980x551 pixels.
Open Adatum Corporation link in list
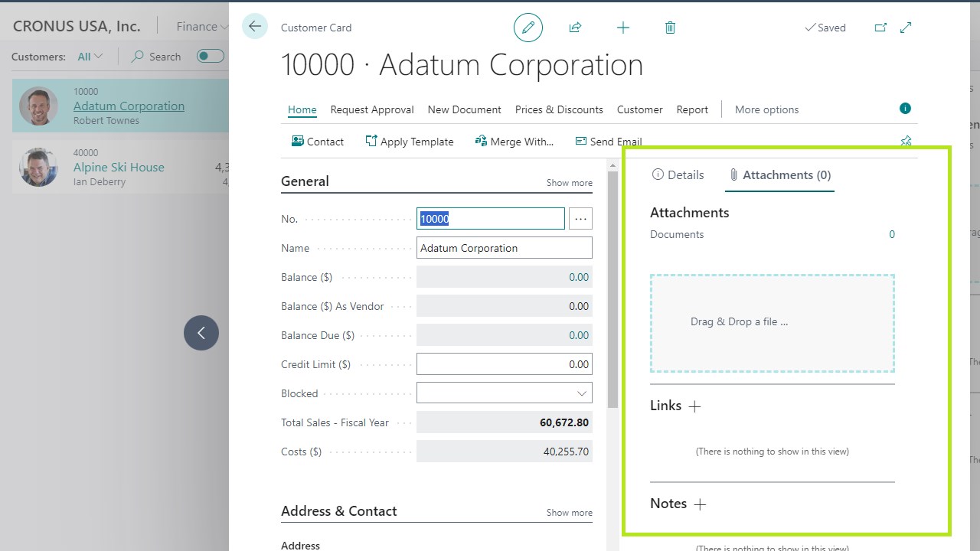pos(129,106)
